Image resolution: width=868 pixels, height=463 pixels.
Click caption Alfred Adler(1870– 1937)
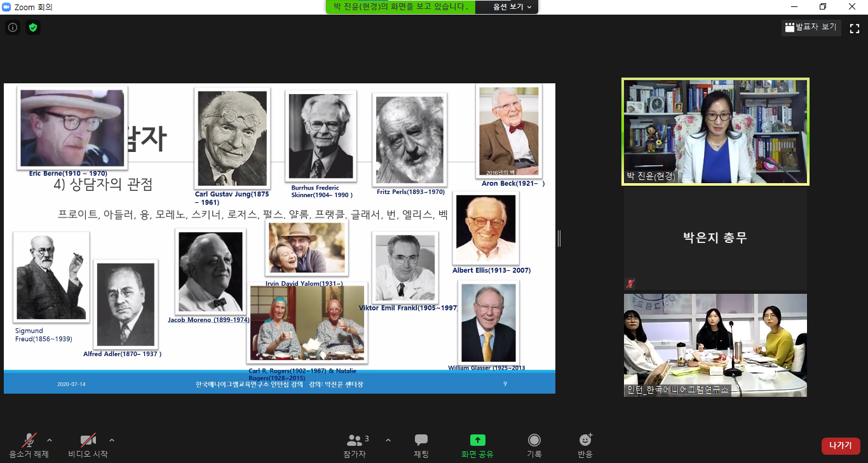[x=122, y=354]
